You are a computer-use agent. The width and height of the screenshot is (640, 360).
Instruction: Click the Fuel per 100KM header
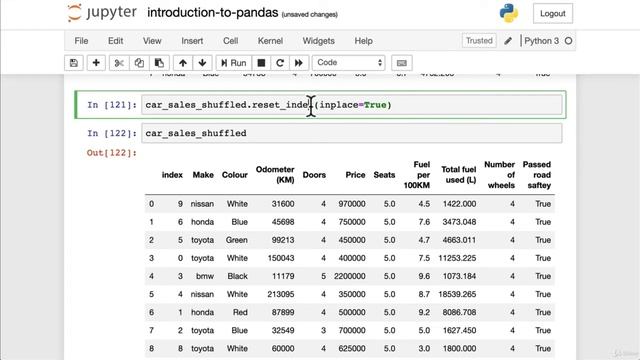tap(417, 175)
